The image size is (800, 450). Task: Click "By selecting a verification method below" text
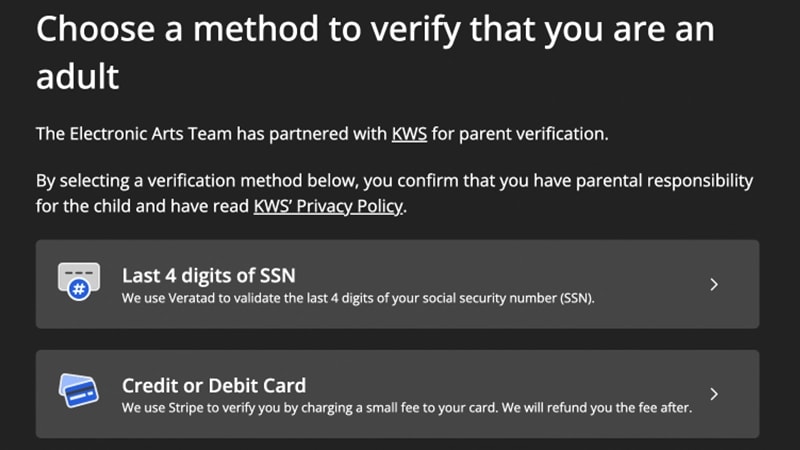[x=190, y=182]
